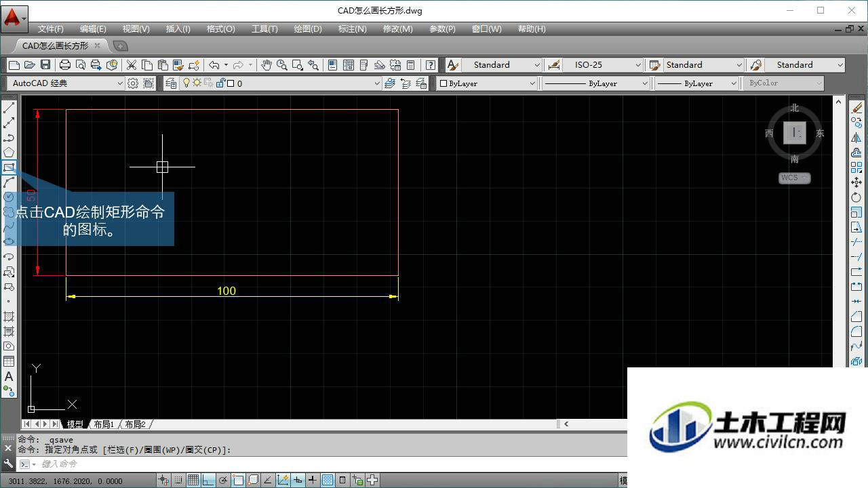Close the CAD怎么画长方形 drawing tab
The width and height of the screenshot is (868, 488).
coord(97,46)
